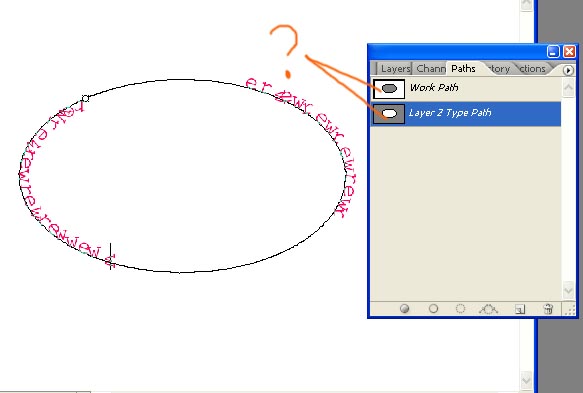The height and width of the screenshot is (393, 583).
Task: Switch to the Layers tab
Action: (395, 69)
